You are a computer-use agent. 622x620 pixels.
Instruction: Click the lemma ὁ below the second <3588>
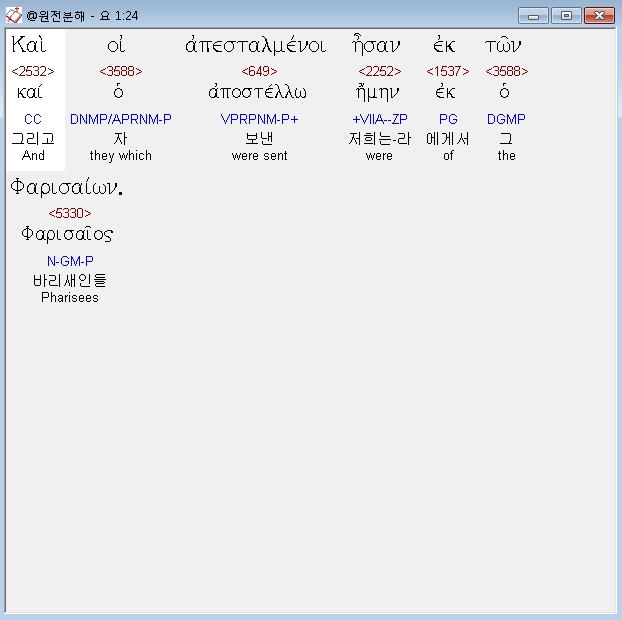coord(504,92)
